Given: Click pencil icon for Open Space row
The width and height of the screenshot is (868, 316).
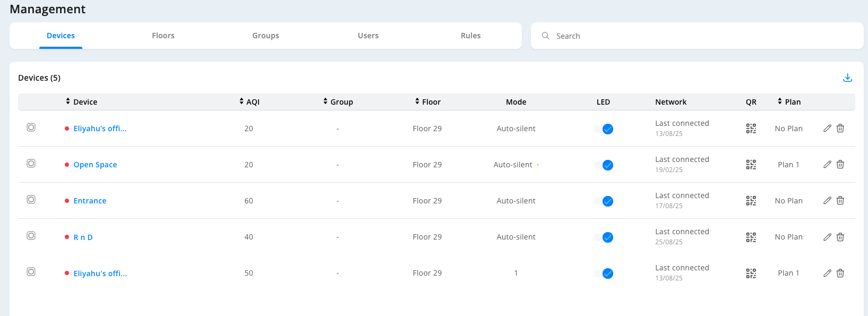Looking at the screenshot, I should 827,165.
